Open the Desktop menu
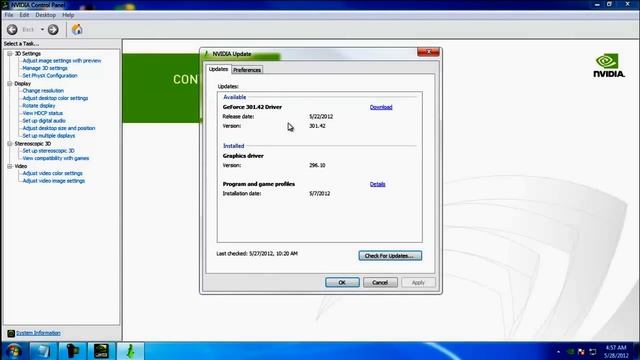640x360 pixels. click(x=45, y=15)
